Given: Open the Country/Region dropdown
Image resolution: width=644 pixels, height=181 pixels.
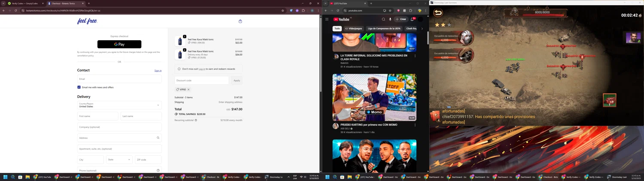Looking at the screenshot, I should pos(119,105).
